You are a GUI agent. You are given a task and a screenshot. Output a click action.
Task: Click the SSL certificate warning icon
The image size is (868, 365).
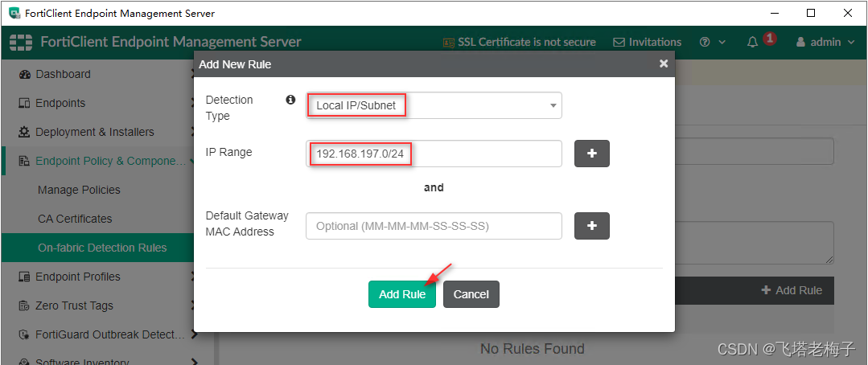(448, 43)
